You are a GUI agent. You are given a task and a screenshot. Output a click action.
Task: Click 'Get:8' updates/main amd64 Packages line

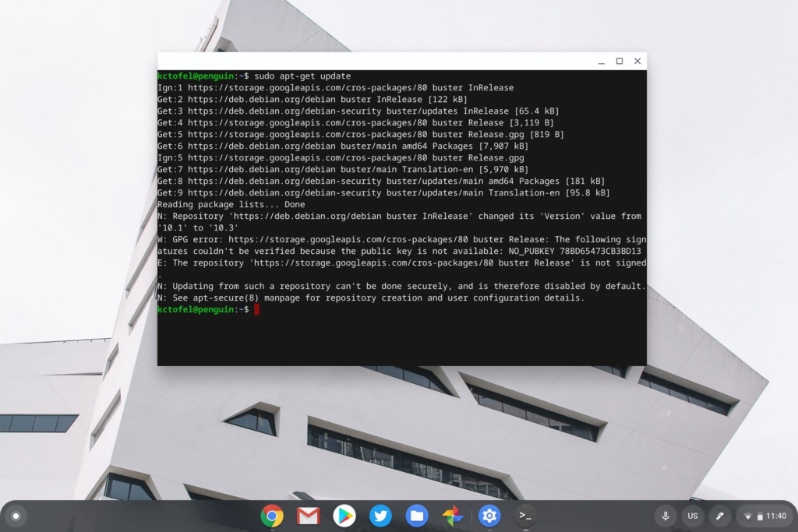pos(381,181)
